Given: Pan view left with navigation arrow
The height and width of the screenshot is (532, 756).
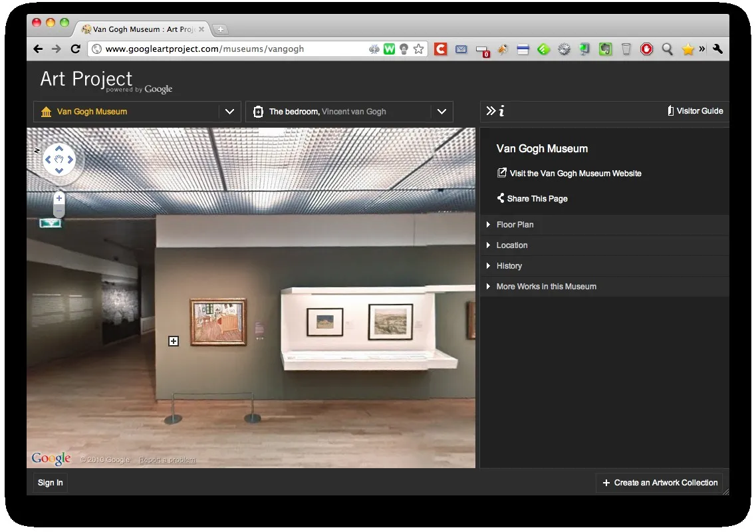Looking at the screenshot, I should [x=48, y=160].
